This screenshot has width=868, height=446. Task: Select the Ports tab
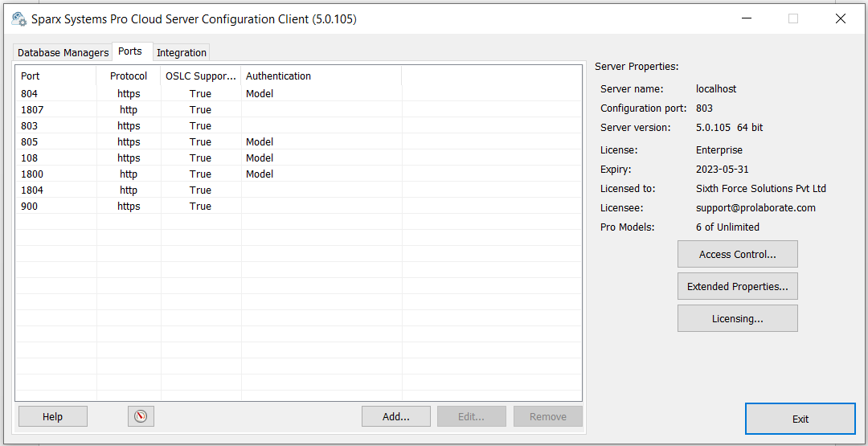133,51
